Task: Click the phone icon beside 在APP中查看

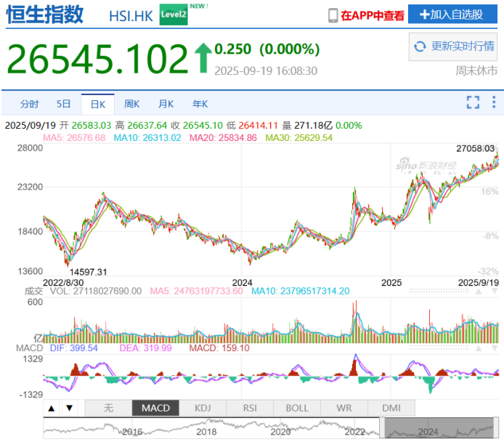Action: [x=333, y=15]
